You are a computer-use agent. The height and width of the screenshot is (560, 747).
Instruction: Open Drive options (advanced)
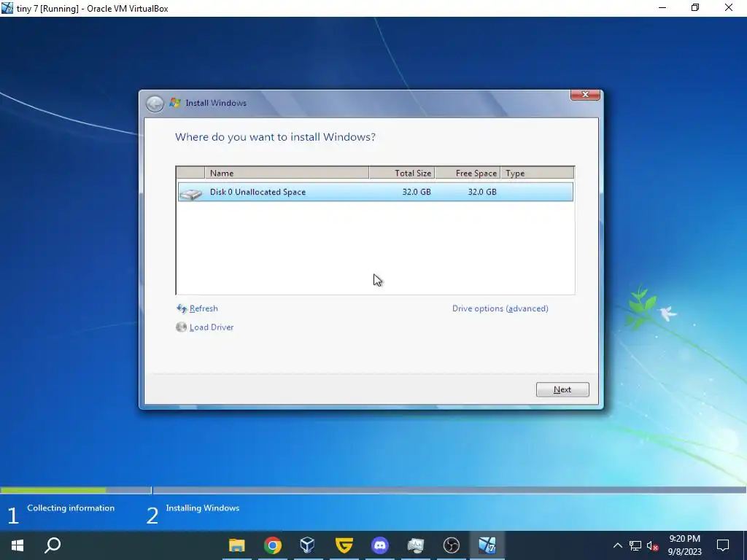pyautogui.click(x=500, y=308)
